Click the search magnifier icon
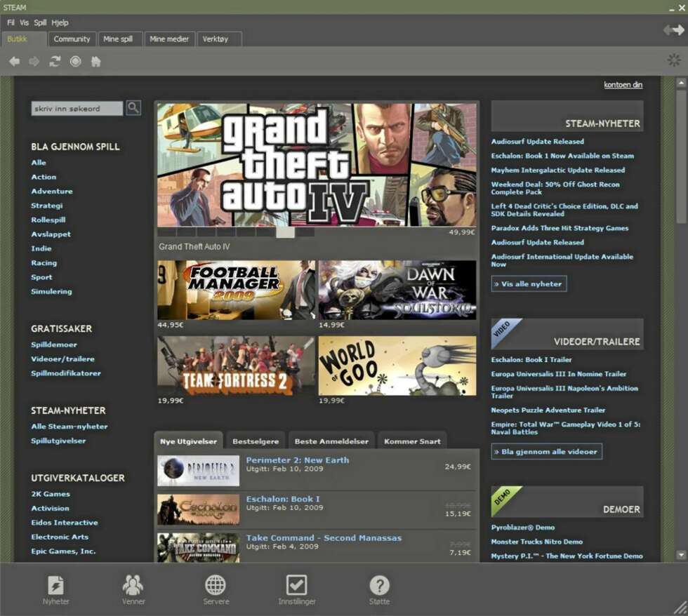Viewport: 688px width, 616px height. (x=133, y=108)
